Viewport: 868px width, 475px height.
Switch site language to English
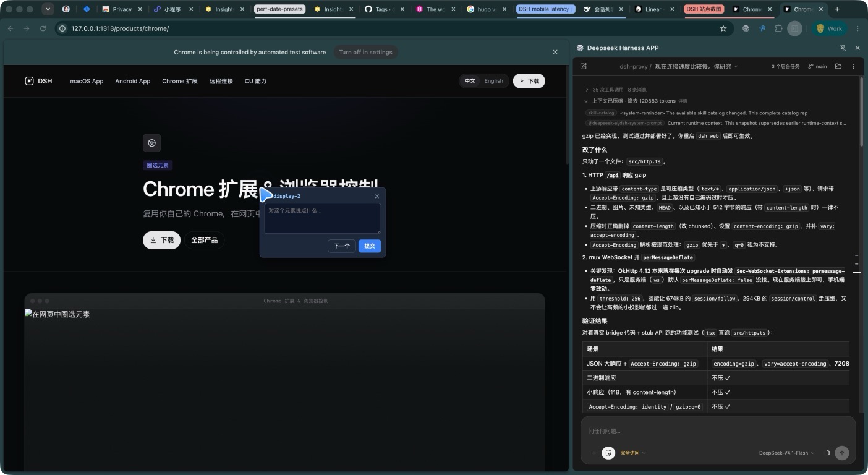[x=493, y=81]
